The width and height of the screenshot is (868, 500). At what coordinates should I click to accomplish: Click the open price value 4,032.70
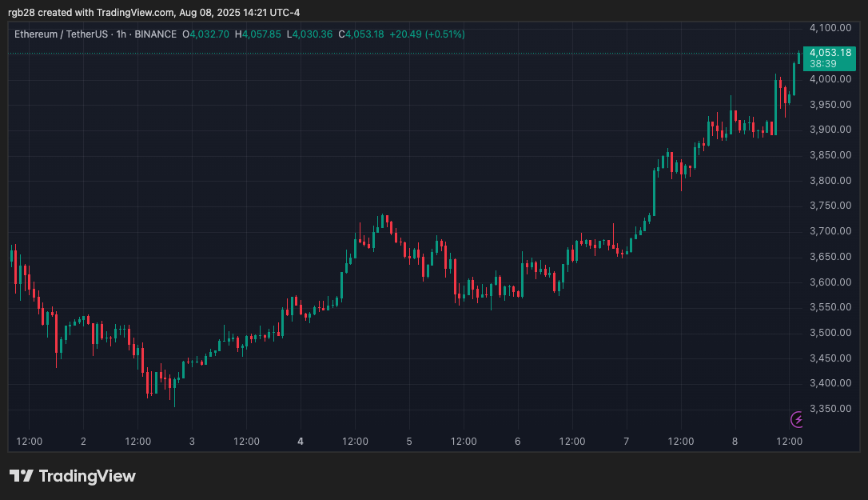209,34
